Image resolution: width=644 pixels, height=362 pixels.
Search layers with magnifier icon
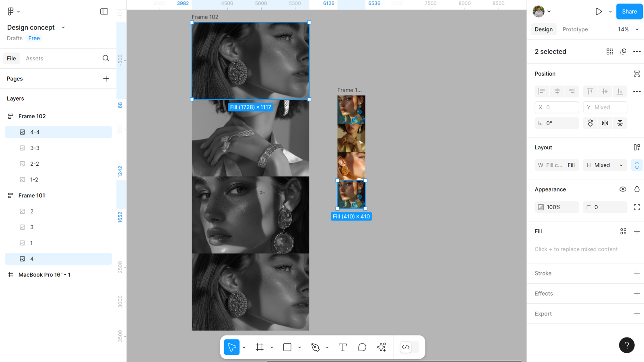pos(106,58)
